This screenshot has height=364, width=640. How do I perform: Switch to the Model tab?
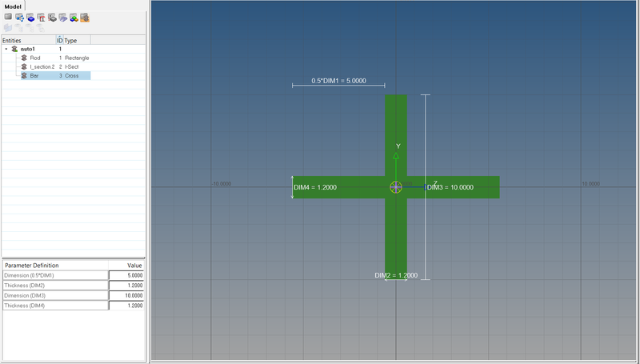pos(13,6)
